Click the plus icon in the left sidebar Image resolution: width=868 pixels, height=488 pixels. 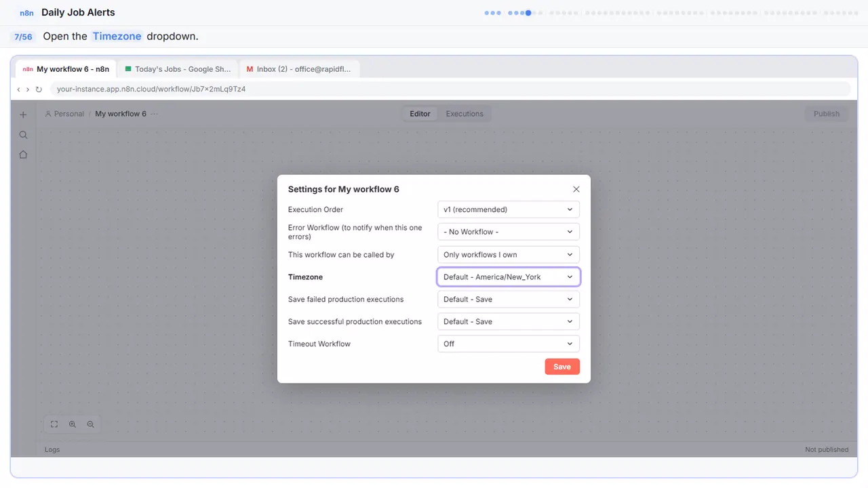pyautogui.click(x=23, y=115)
